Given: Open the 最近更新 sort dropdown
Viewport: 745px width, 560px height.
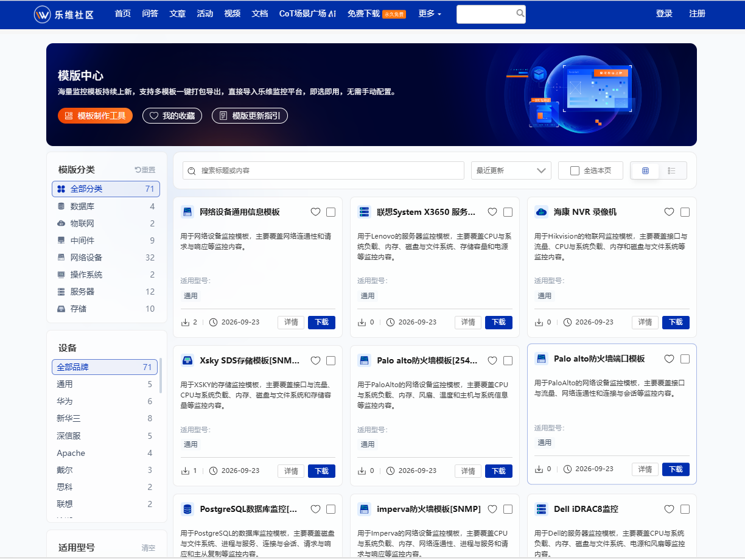Looking at the screenshot, I should 511,170.
